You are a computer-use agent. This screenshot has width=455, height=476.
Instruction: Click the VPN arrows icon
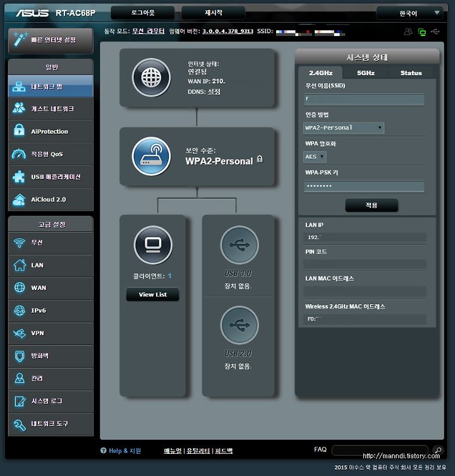pyautogui.click(x=20, y=333)
